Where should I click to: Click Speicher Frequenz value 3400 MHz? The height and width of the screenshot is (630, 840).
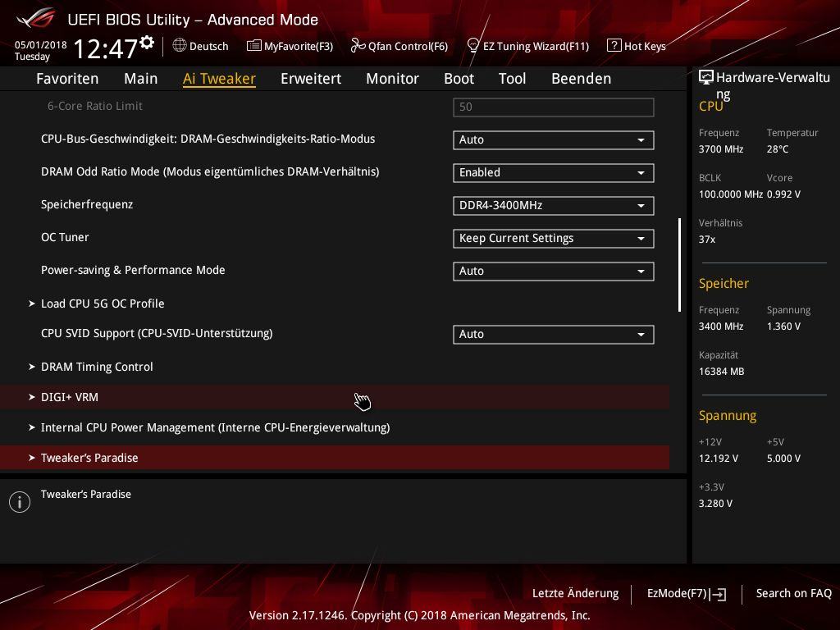pyautogui.click(x=721, y=326)
